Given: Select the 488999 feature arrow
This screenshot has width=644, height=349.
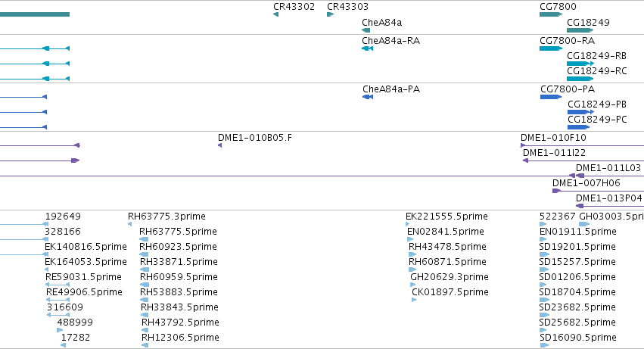Looking at the screenshot, I should coord(60,330).
